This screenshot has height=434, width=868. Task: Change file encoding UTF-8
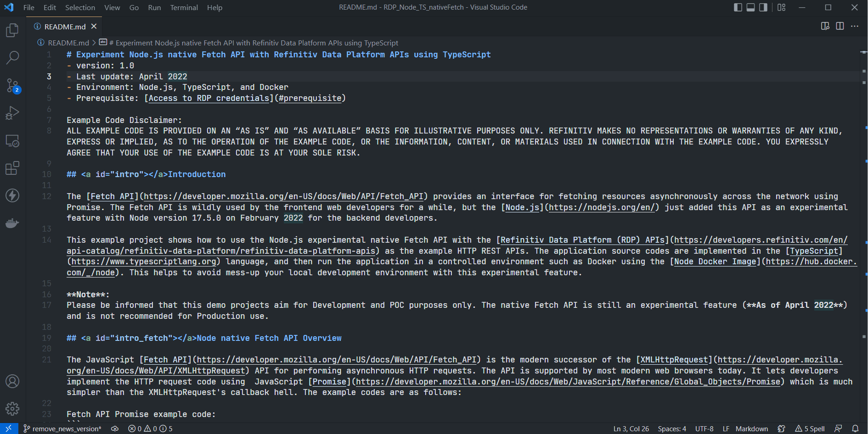[x=704, y=428]
